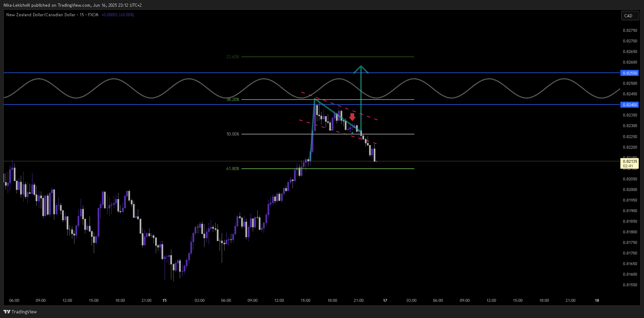Viewport: 644px width, 318px height.
Task: Click the 0.82750 price axis label
Action: pos(630,30)
